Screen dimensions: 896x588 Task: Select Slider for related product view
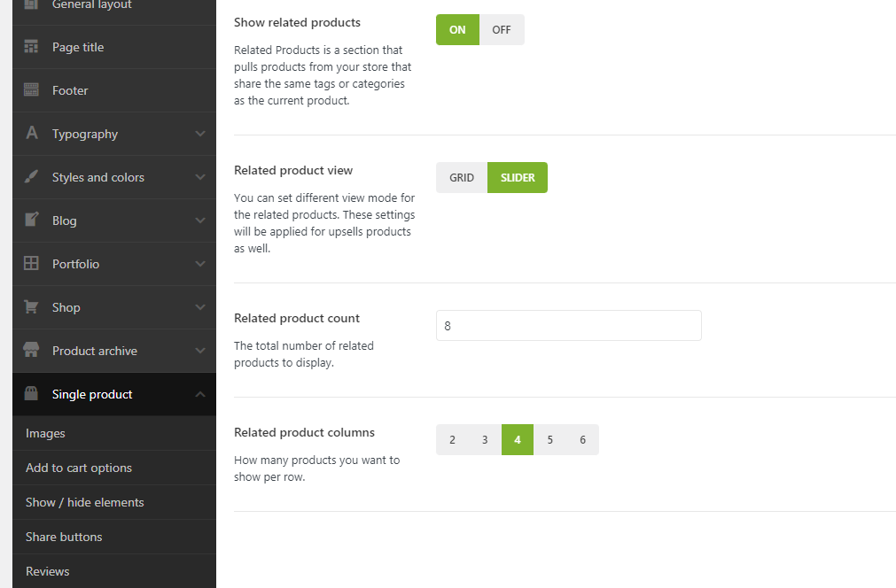tap(518, 177)
